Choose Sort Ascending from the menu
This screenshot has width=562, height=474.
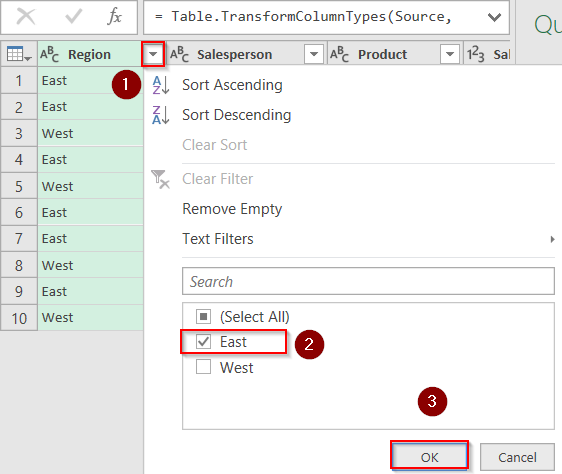232,85
